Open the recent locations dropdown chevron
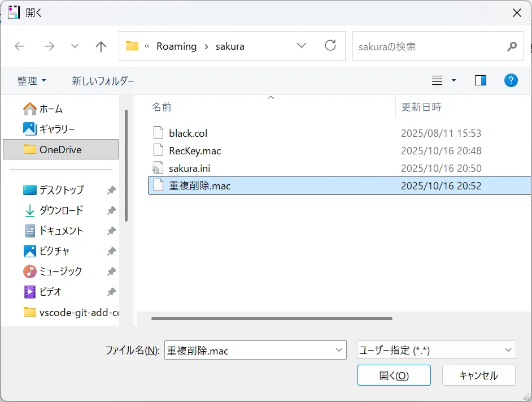Viewport: 532px width, 402px height. (x=75, y=46)
